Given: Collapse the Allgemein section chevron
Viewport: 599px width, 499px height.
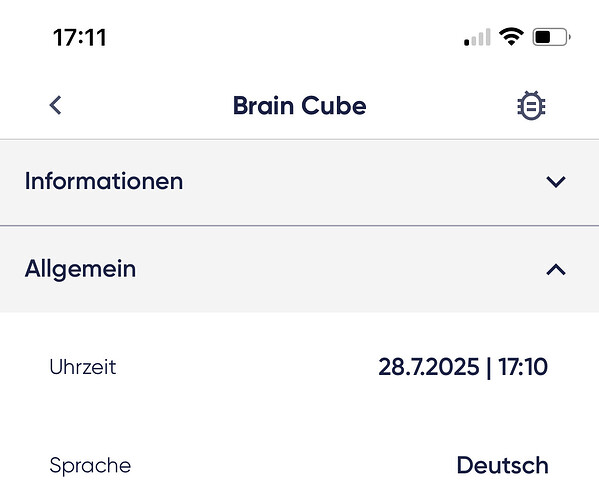Looking at the screenshot, I should (556, 270).
